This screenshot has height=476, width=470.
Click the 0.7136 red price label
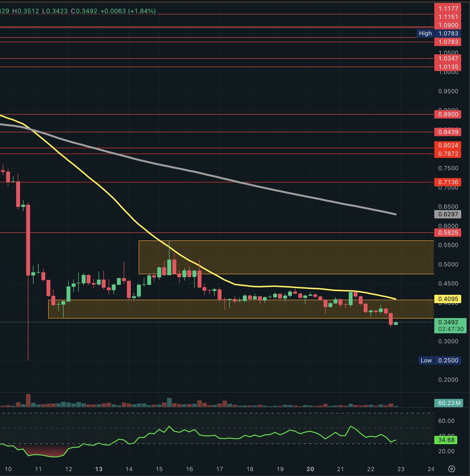tap(448, 182)
